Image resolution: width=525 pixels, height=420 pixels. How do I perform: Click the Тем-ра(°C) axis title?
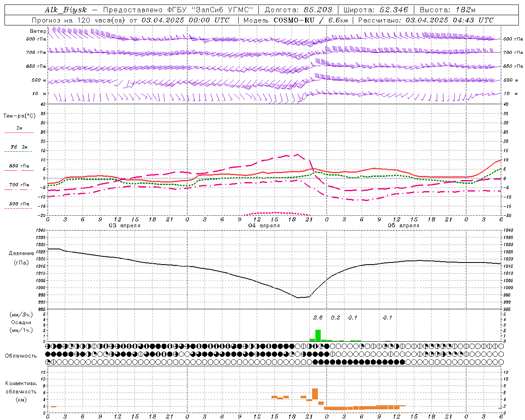[19, 116]
